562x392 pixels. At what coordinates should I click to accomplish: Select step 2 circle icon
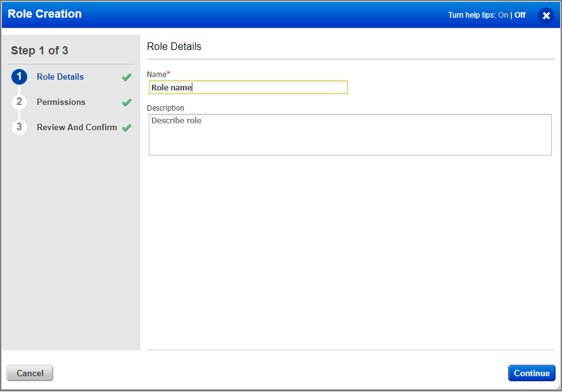[20, 102]
